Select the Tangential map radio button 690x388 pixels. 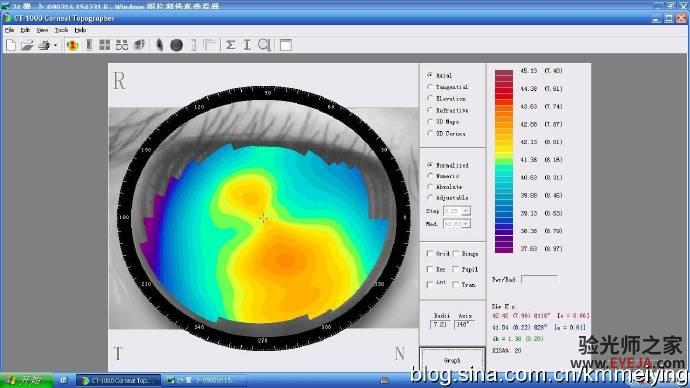click(x=430, y=87)
